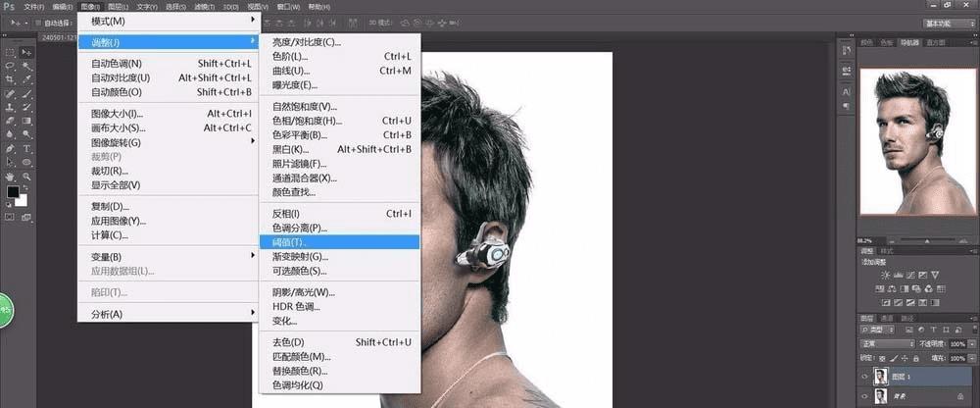Toggle Quick Mask mode icon
The image size is (980, 408).
[10, 217]
